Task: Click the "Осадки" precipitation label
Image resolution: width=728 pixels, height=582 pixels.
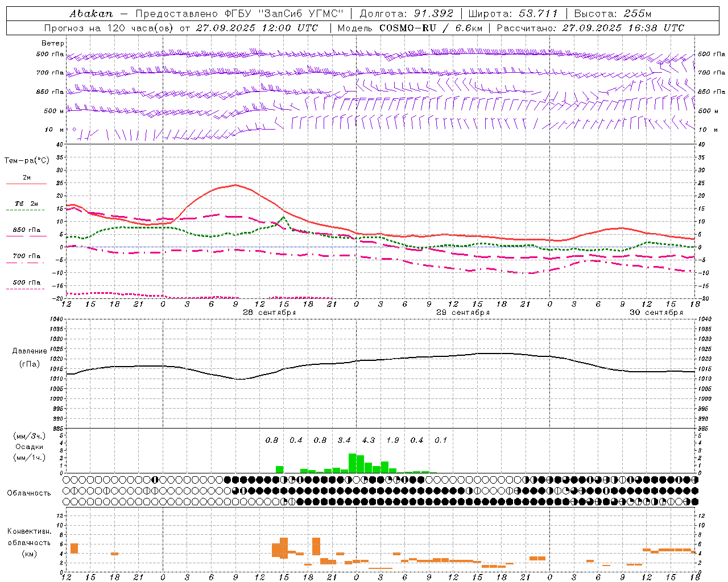Action: 30,447
